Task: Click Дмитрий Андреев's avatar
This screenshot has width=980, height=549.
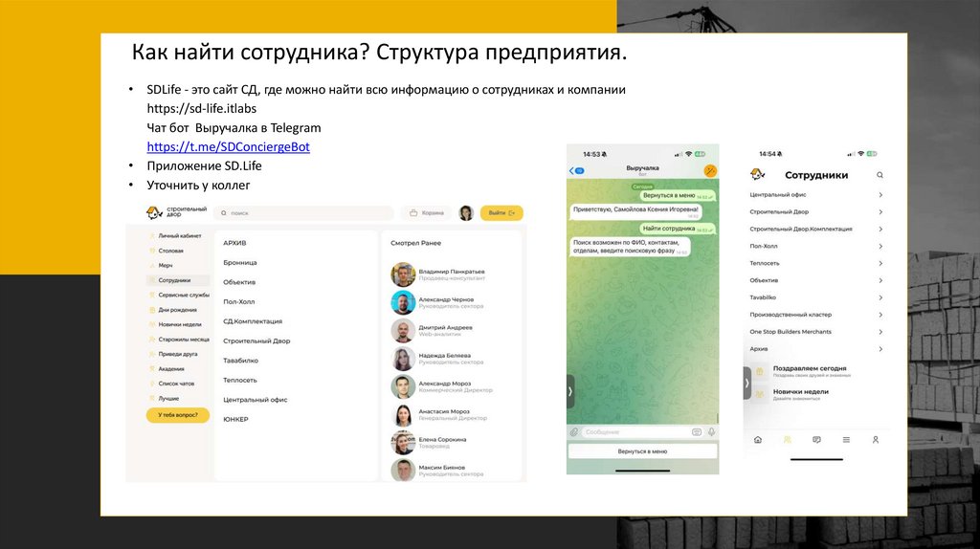Action: click(403, 330)
